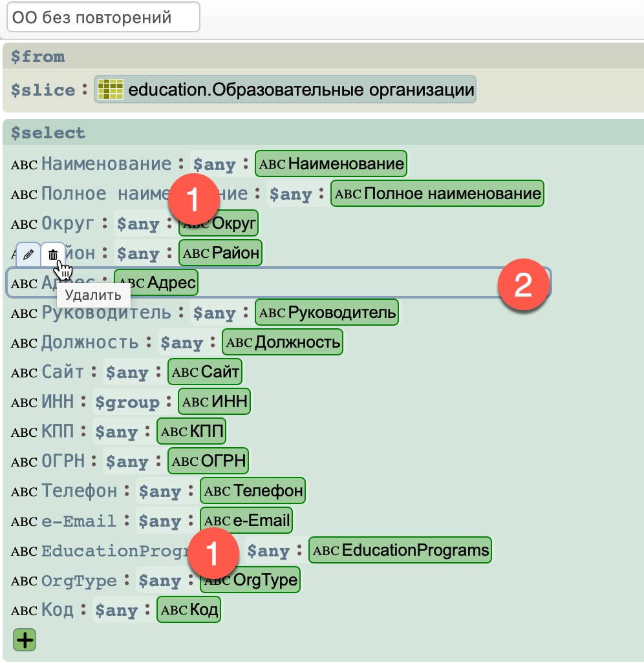Select the green Полное наименование field chip
644x663 pixels.
pyautogui.click(x=438, y=193)
